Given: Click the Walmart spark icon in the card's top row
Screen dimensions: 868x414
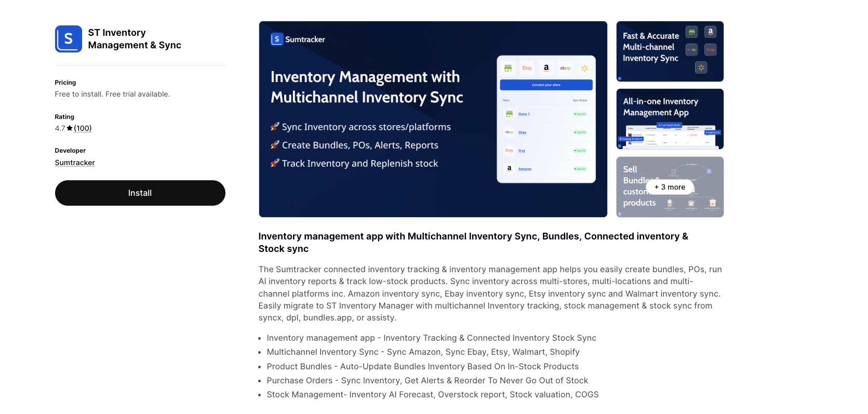Looking at the screenshot, I should tap(584, 68).
